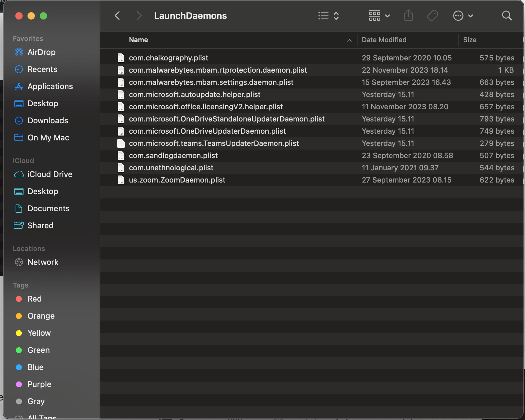
Task: Select iCloud Drive in the sidebar
Action: [50, 174]
